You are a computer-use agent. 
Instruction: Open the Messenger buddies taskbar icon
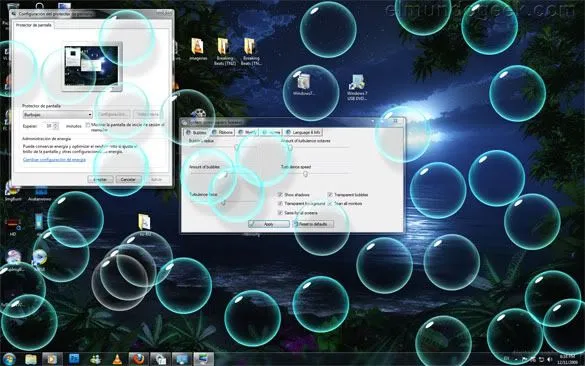[x=96, y=359]
